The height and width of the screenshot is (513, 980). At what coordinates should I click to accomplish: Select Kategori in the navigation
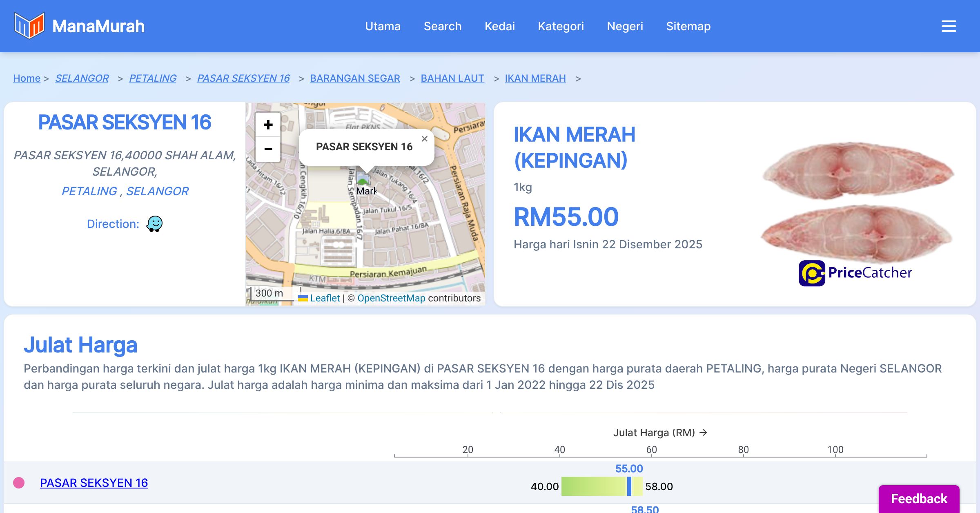click(561, 26)
